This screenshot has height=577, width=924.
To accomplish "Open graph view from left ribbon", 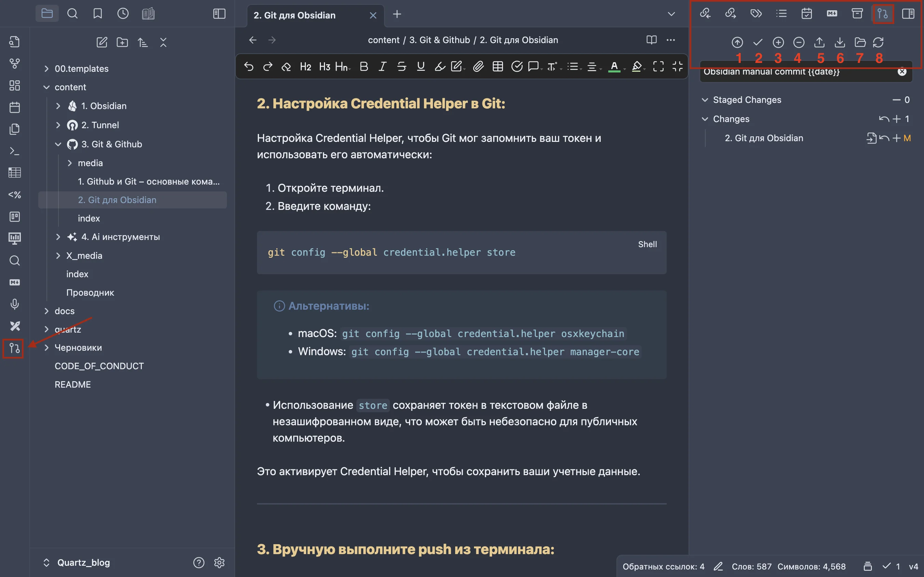I will 14,63.
